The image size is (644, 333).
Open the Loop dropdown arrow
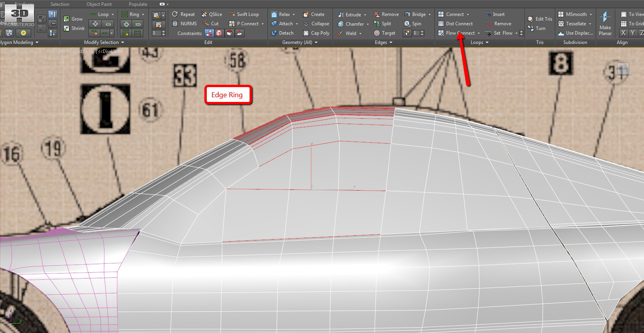(113, 14)
